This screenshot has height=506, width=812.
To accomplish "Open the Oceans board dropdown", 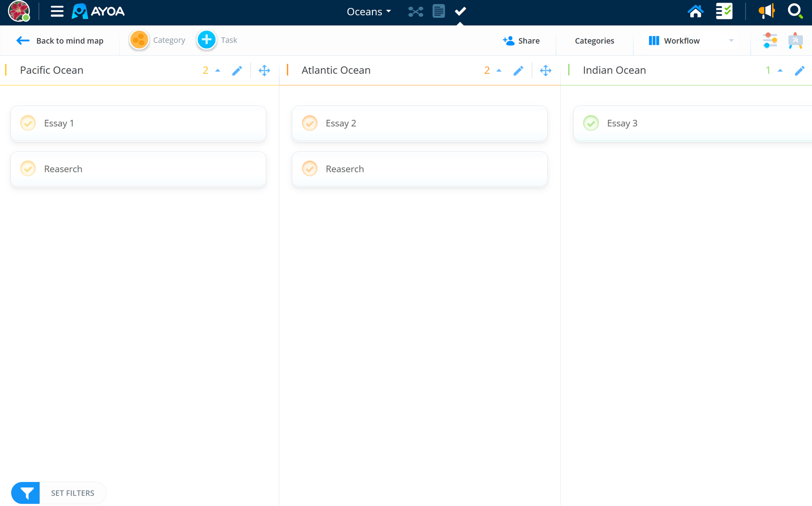I will [x=369, y=11].
